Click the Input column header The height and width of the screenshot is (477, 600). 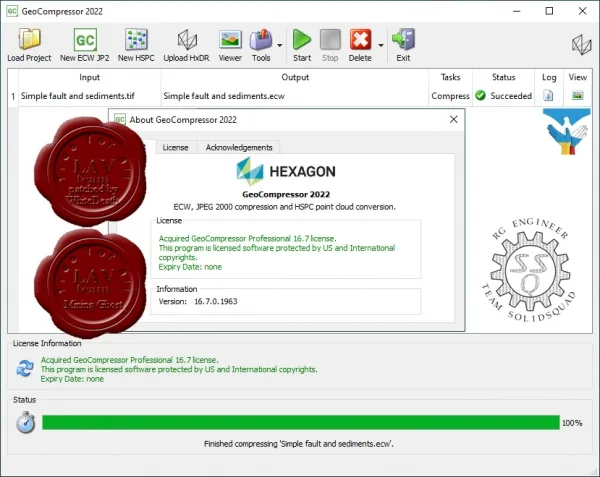coord(90,77)
